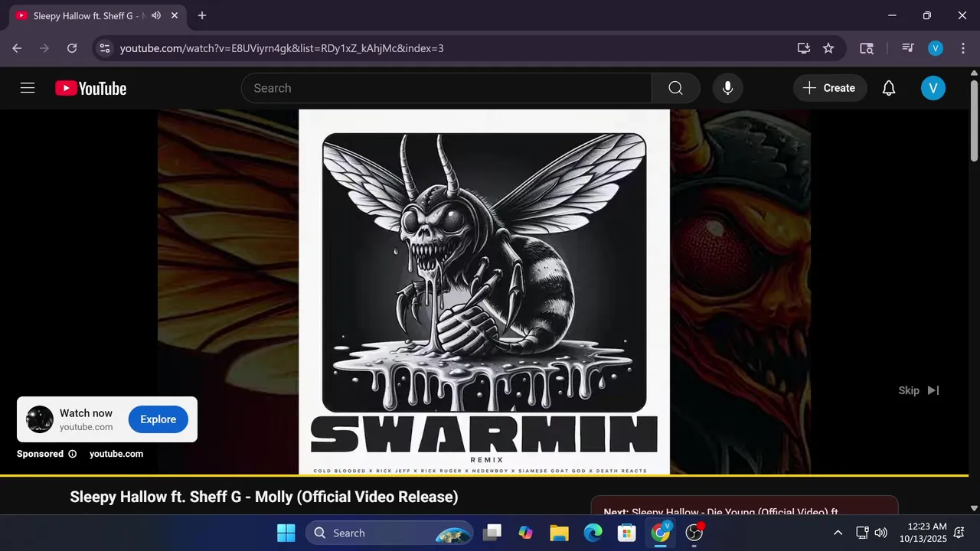Show hidden system tray icons
980x551 pixels.
pyautogui.click(x=838, y=533)
